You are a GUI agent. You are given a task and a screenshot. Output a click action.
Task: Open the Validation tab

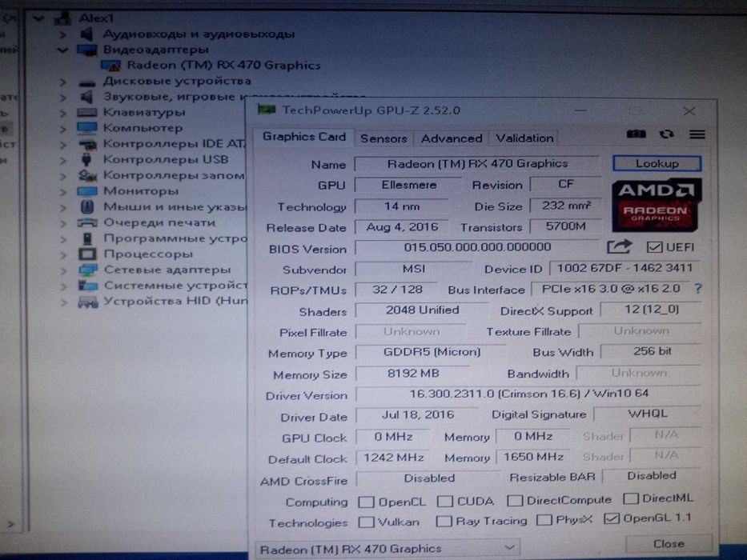(524, 138)
